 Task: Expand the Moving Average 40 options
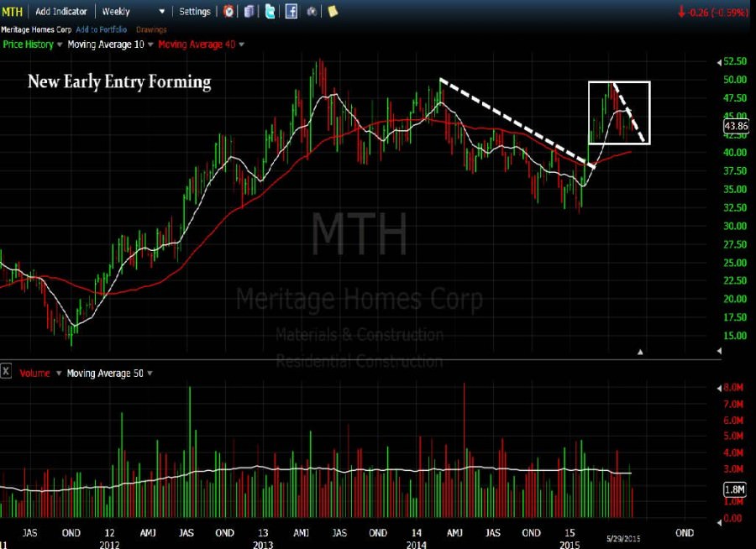(242, 44)
